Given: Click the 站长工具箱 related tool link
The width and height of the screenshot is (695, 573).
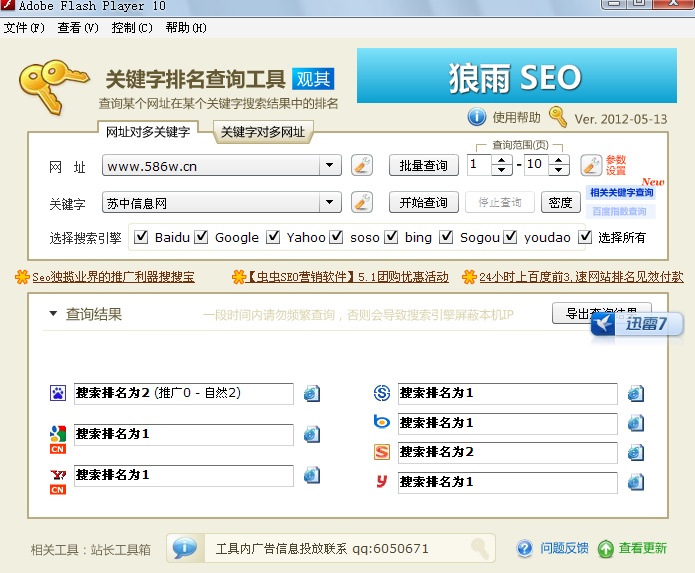Looking at the screenshot, I should pyautogui.click(x=121, y=550).
